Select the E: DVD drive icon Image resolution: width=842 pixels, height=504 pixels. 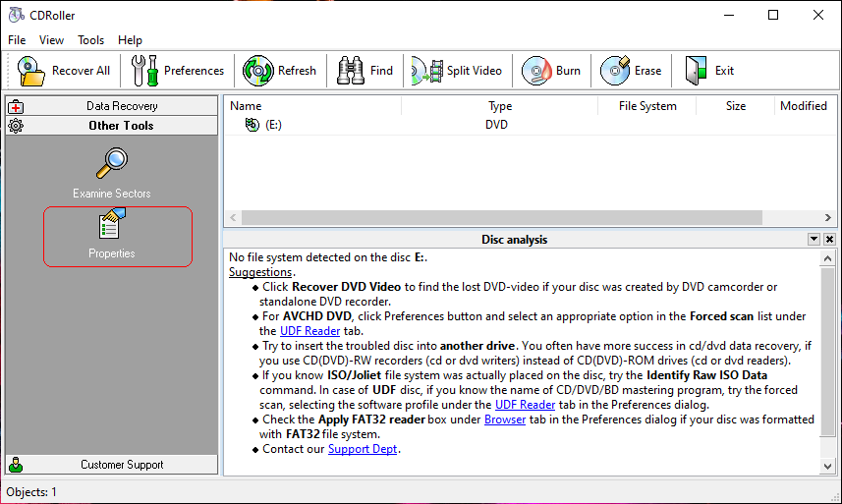pyautogui.click(x=252, y=125)
